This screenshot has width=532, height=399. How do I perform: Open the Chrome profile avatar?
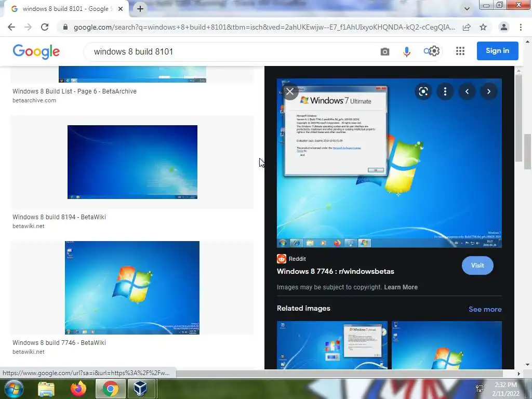point(504,27)
